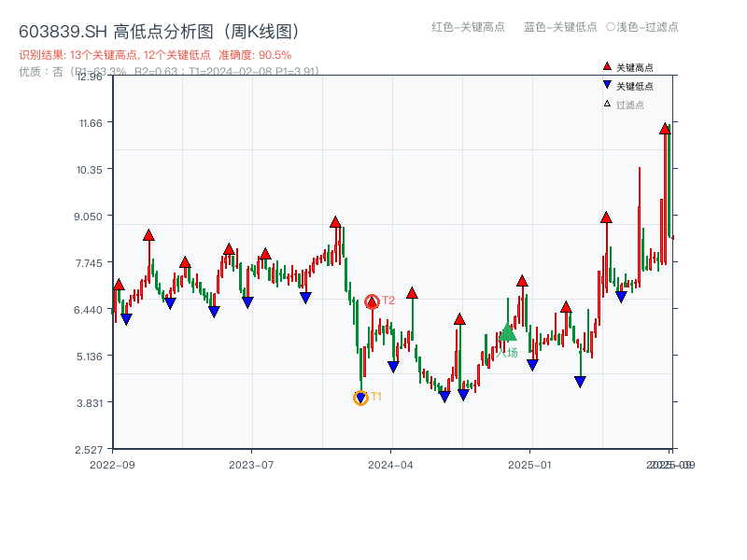This screenshot has width=747, height=560.
Task: Click the 关键低点 label in chart legend
Action: [635, 86]
